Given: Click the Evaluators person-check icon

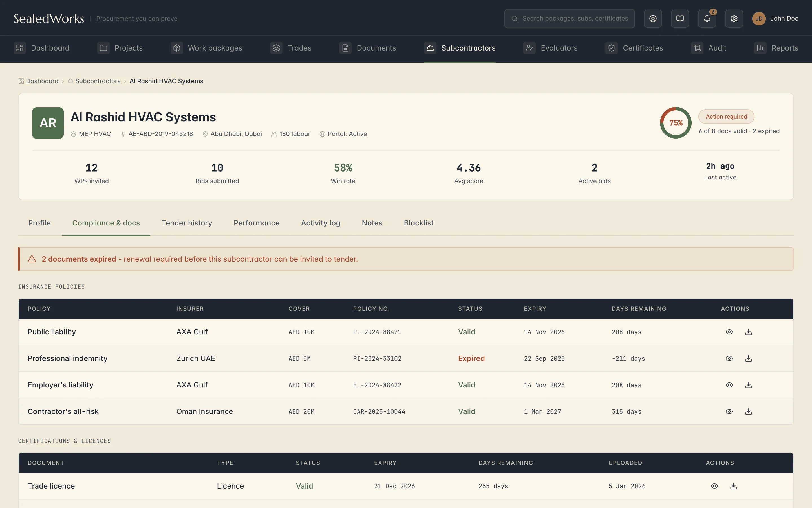Looking at the screenshot, I should (529, 48).
